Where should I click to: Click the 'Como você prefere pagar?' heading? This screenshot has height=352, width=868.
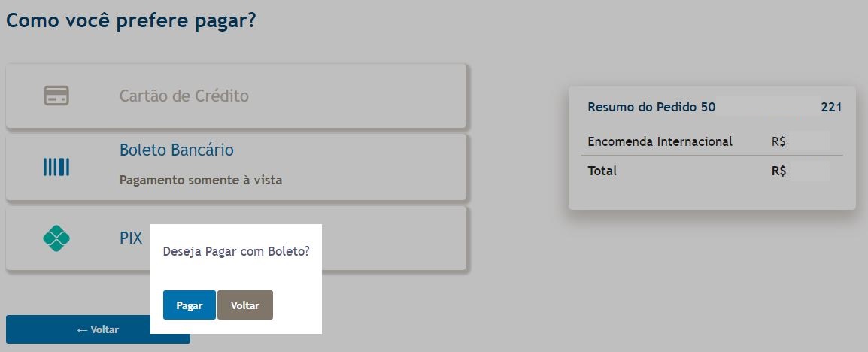[132, 20]
